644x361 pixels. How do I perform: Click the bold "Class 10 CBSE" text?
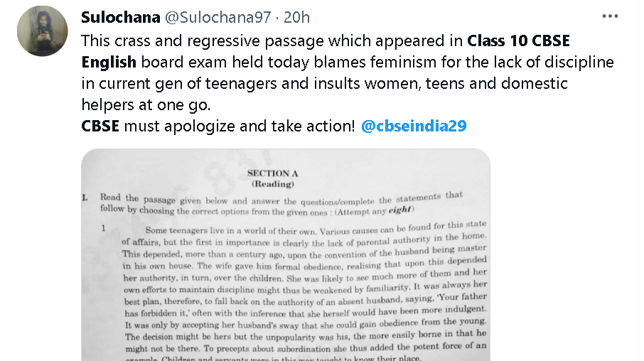518,40
